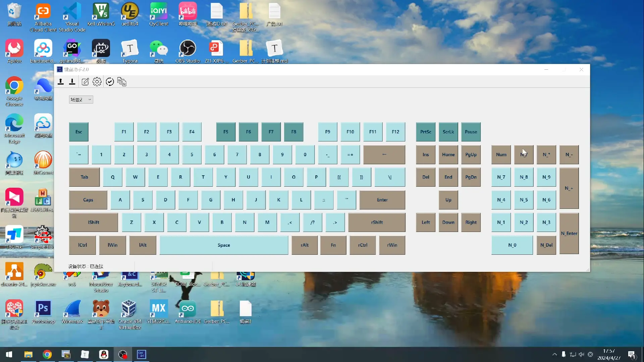Viewport: 644px width, 362px height.
Task: Select the Tab key
Action: 85,177
